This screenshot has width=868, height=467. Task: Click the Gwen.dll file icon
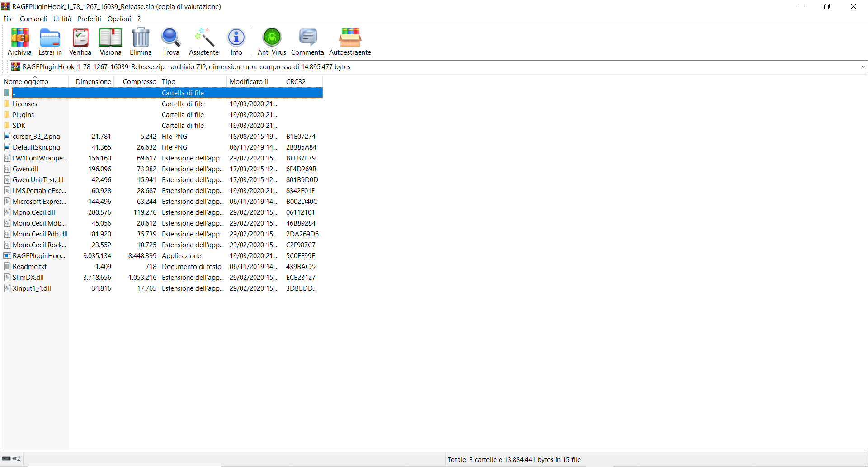7,169
